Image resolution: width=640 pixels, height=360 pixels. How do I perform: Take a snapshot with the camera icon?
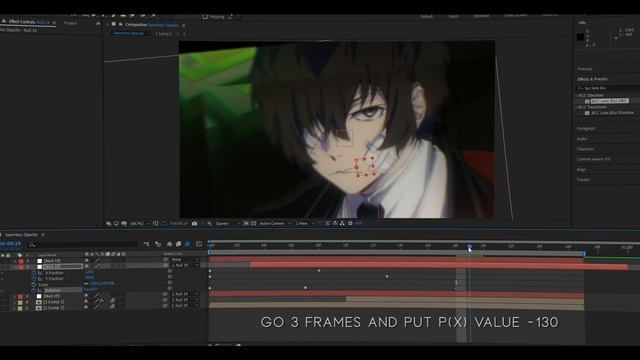click(194, 223)
